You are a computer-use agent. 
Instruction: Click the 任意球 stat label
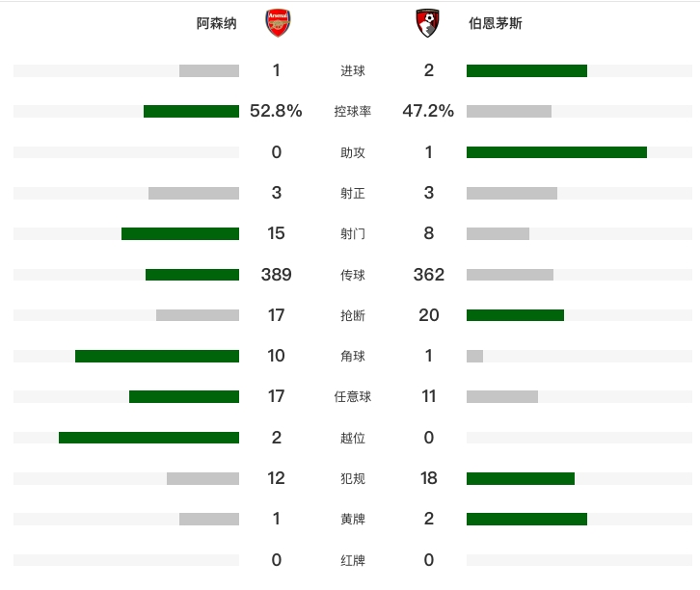tap(353, 396)
